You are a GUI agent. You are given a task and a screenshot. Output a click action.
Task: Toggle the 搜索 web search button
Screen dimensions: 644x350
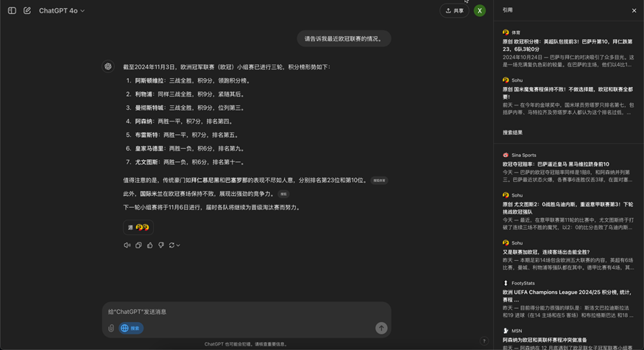[131, 328]
